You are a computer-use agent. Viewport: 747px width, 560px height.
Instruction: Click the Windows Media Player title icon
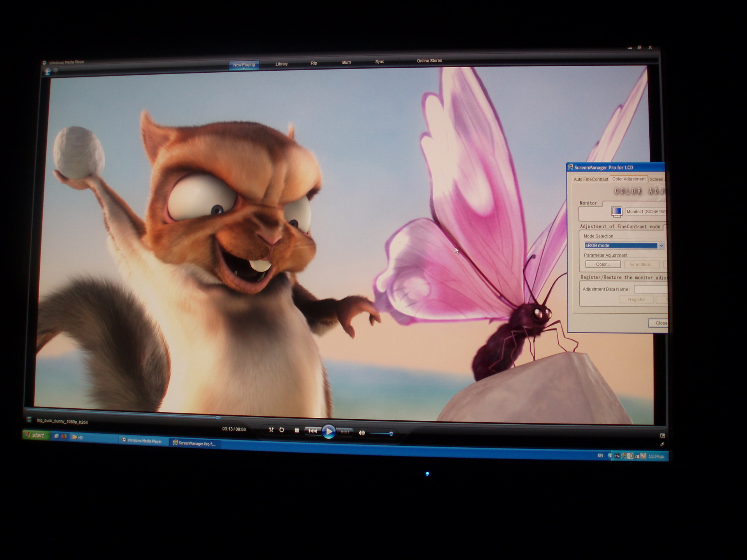tap(44, 63)
